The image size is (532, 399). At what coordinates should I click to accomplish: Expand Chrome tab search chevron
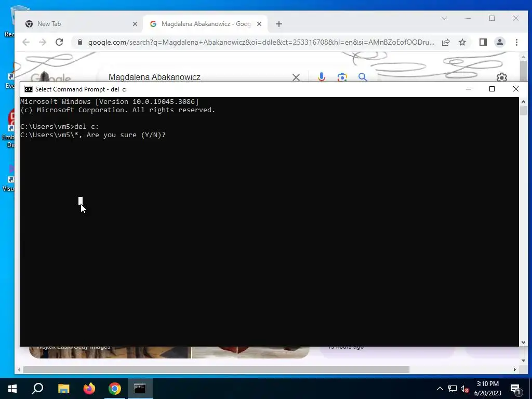pos(444,18)
